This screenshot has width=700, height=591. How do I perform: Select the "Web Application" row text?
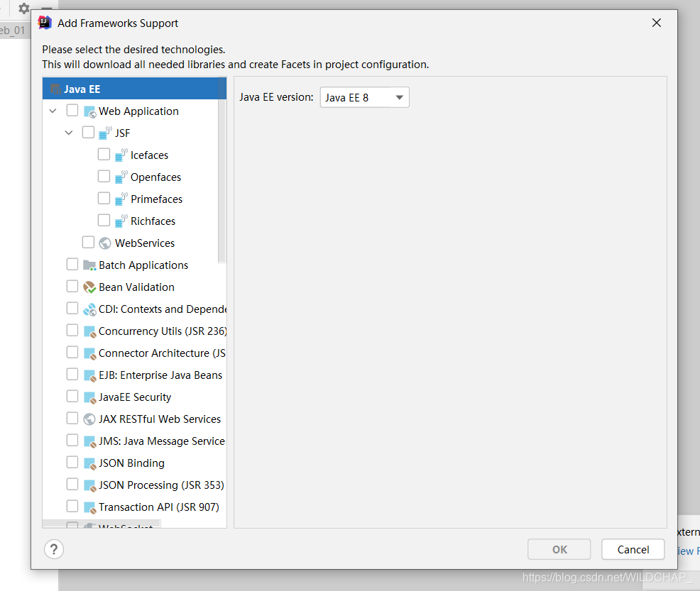(139, 111)
